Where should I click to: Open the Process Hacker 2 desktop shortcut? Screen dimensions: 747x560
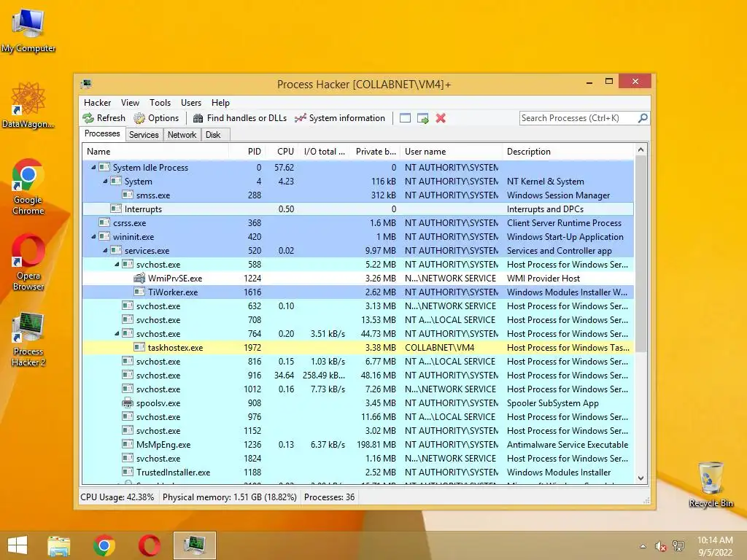(28, 339)
